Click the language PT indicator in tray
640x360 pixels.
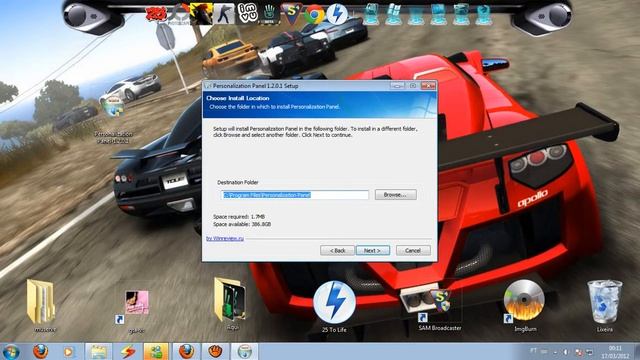tap(533, 351)
